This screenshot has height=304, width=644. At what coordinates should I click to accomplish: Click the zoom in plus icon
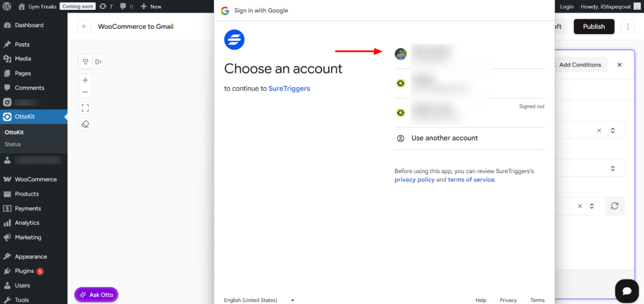click(x=86, y=80)
